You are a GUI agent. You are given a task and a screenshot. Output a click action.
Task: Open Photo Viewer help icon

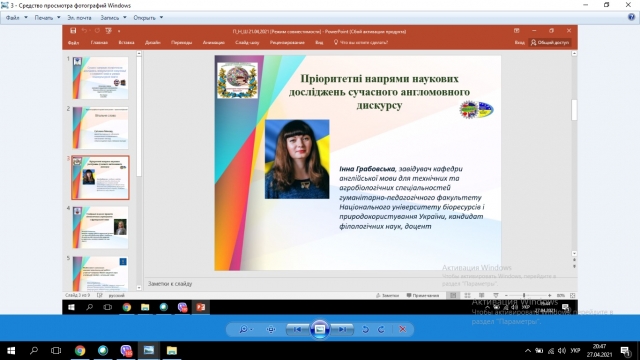click(631, 17)
